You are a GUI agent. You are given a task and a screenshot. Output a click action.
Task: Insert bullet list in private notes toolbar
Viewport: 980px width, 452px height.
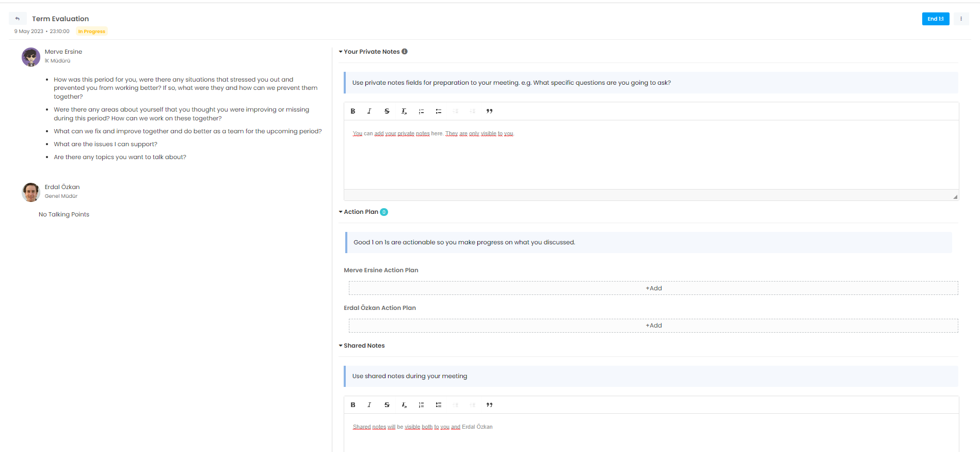(x=439, y=111)
